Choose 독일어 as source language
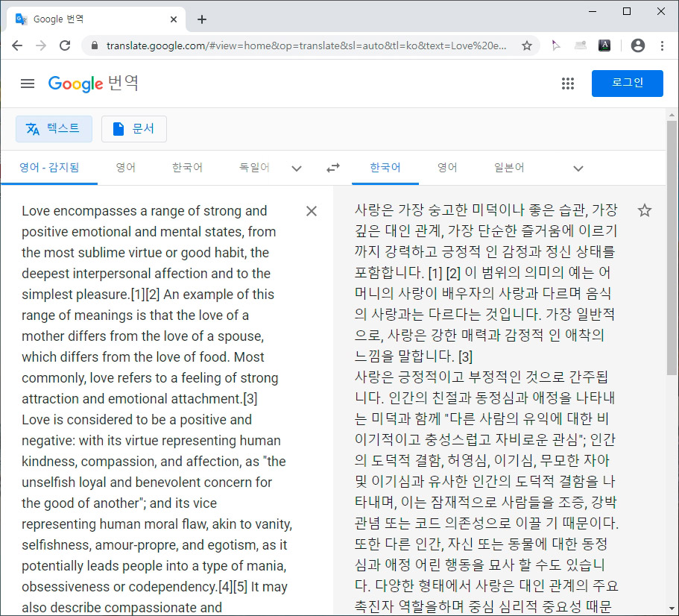This screenshot has width=679, height=616. pos(254,168)
